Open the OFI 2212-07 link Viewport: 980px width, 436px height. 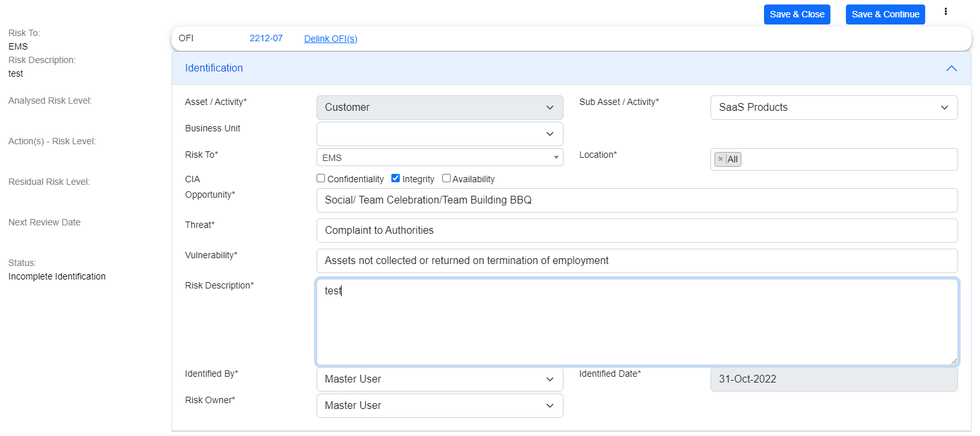coord(266,38)
